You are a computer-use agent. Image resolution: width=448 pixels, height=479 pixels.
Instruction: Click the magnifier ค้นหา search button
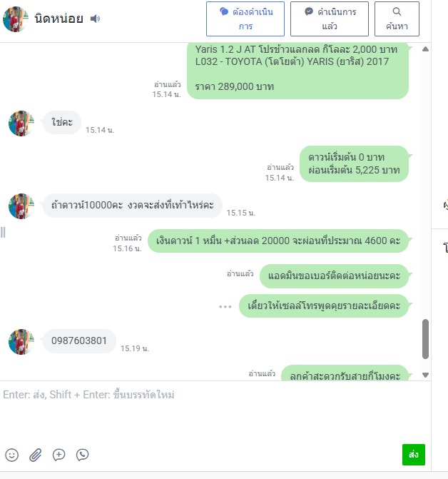point(397,19)
